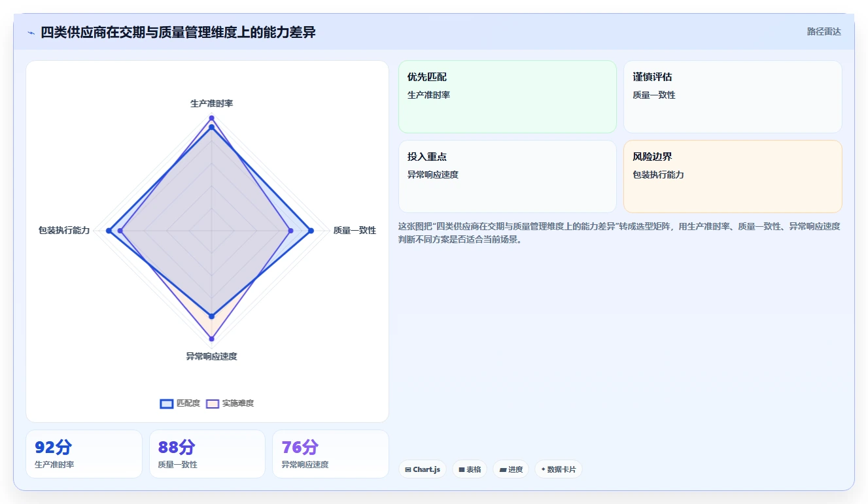
Task: Open the 优先匹配 card
Action: 508,97
